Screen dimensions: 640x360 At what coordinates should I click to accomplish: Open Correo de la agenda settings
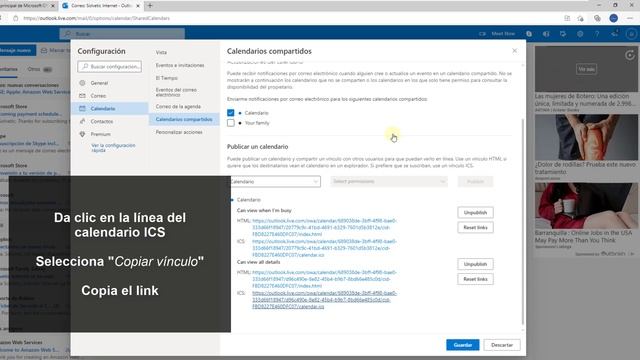tap(178, 107)
